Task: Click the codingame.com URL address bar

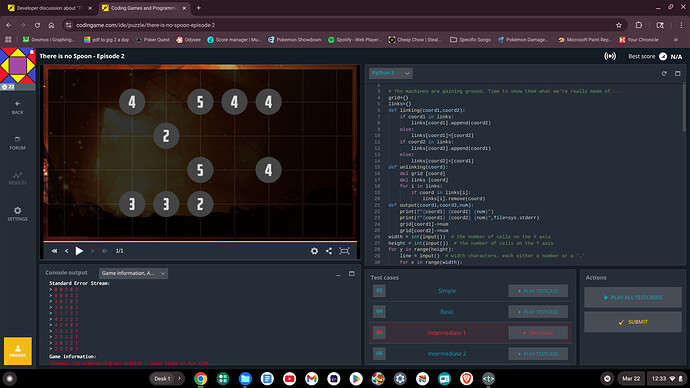Action: click(x=343, y=25)
